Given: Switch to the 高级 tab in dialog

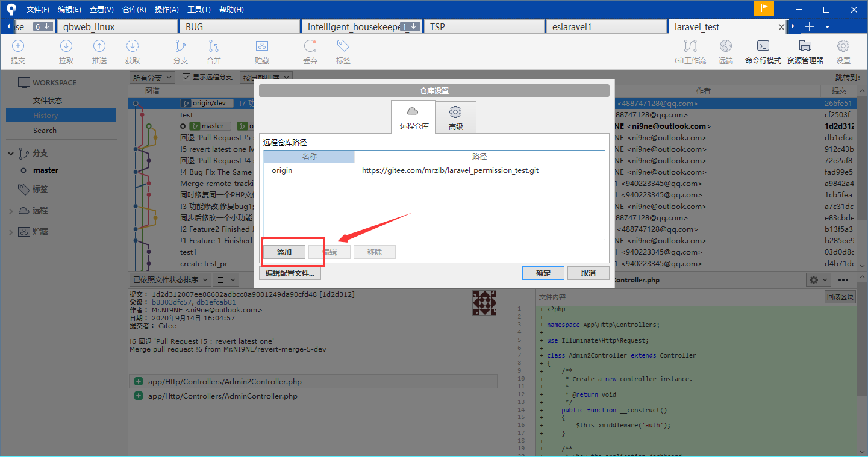Looking at the screenshot, I should tap(455, 117).
